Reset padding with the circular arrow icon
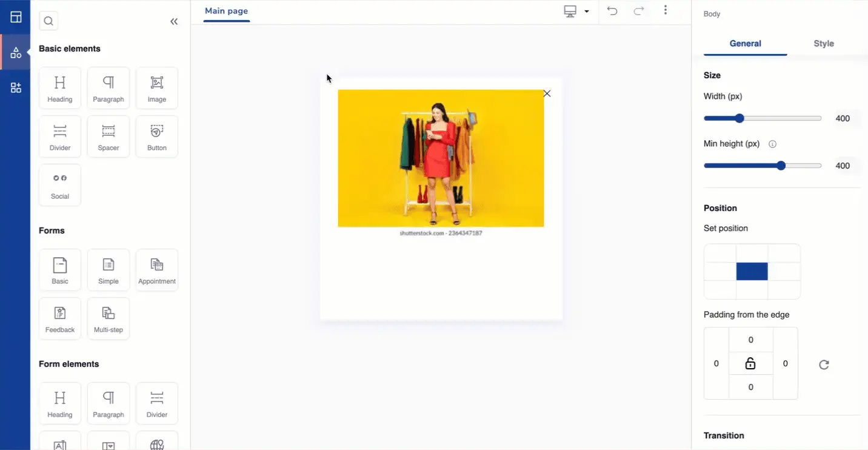 824,364
